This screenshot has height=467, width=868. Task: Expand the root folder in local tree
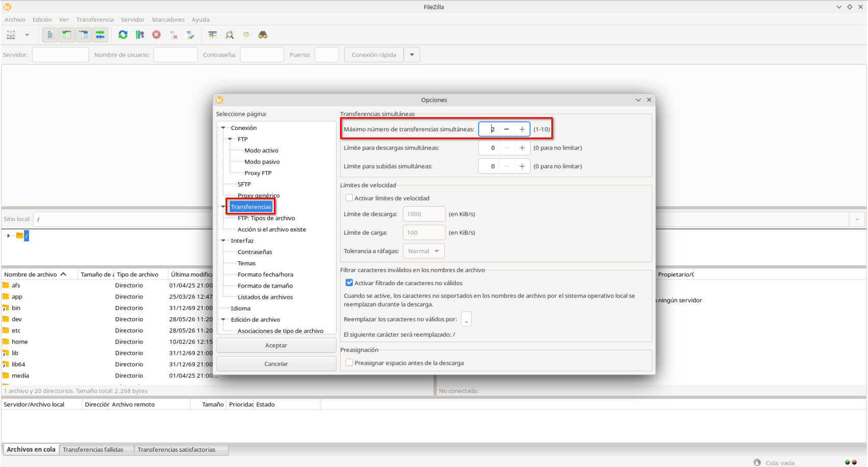click(9, 236)
